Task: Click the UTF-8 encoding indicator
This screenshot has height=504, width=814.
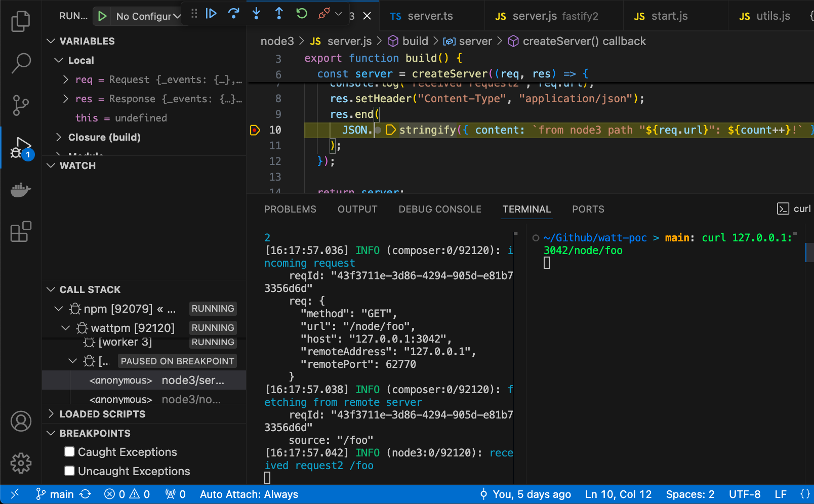Action: [x=745, y=494]
